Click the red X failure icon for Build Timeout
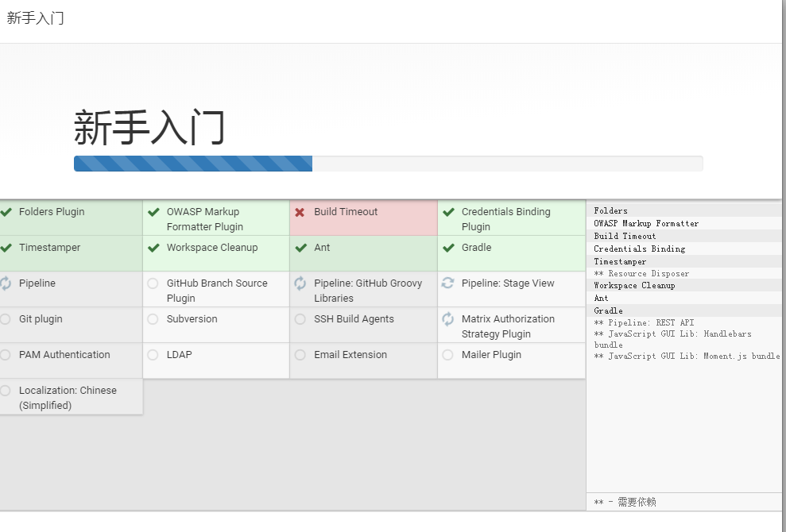Screen dimensions: 786x532 pyautogui.click(x=300, y=212)
